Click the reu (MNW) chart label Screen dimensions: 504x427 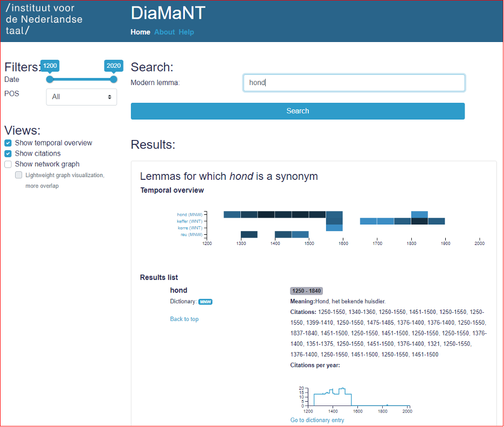click(x=191, y=235)
